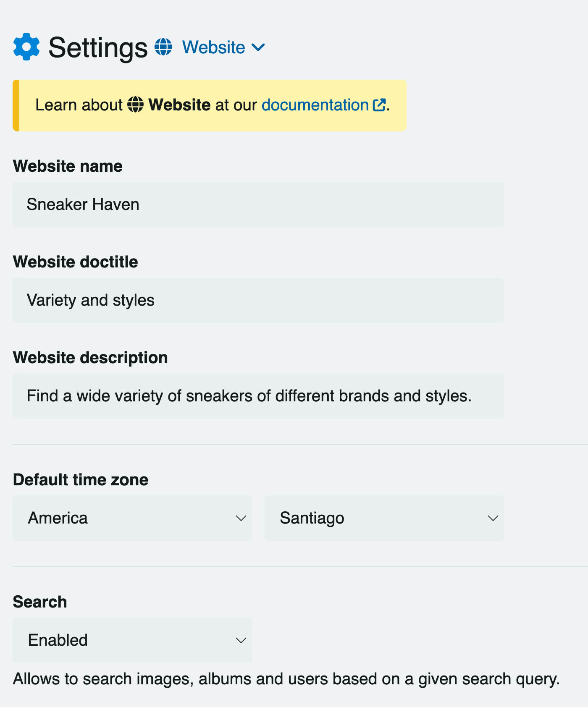
Task: Open the documentation link
Action: tap(315, 105)
